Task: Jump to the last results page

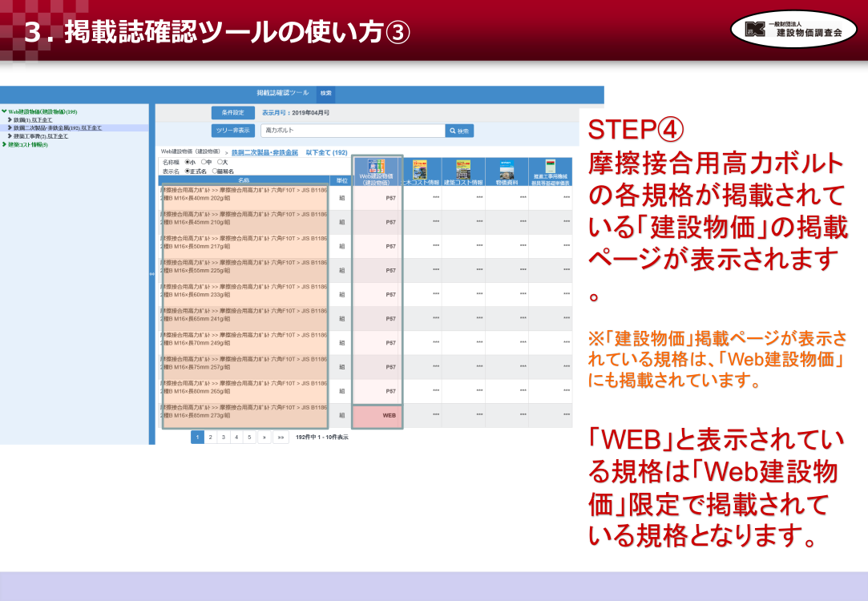Action: point(281,438)
